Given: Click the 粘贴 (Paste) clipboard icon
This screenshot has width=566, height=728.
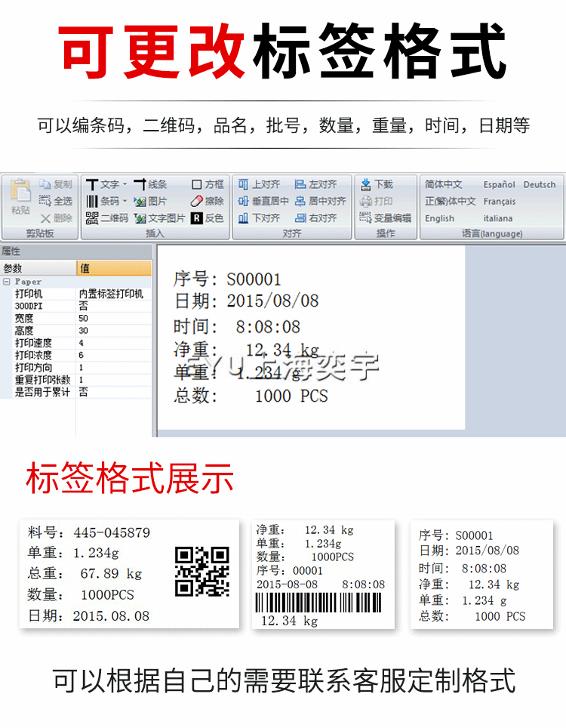Looking at the screenshot, I should pos(20,193).
